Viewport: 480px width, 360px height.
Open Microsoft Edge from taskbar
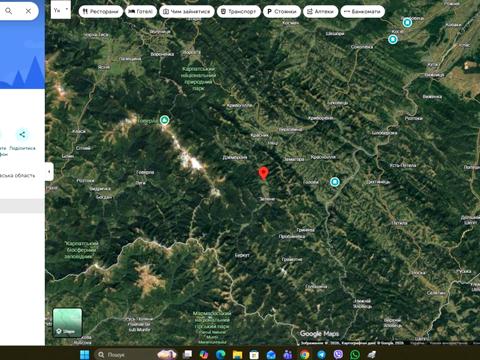(x=220, y=354)
